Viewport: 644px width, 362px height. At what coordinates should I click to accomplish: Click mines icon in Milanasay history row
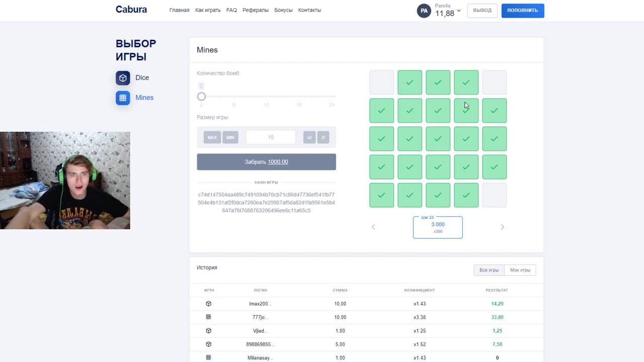tap(209, 357)
